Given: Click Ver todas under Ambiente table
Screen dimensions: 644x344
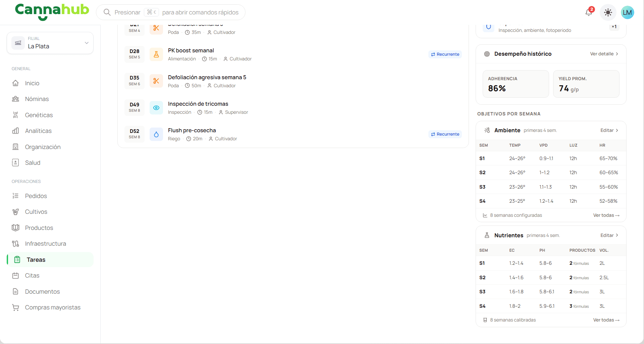Looking at the screenshot, I should 606,215.
